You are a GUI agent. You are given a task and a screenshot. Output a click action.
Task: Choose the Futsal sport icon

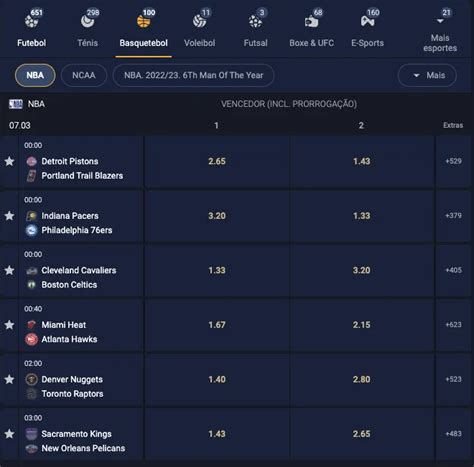pyautogui.click(x=255, y=21)
